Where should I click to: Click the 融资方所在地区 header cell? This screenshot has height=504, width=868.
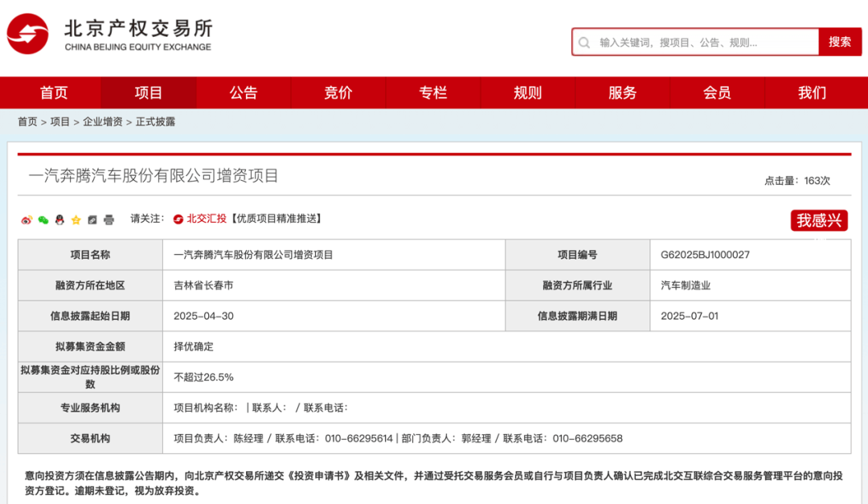(x=90, y=285)
